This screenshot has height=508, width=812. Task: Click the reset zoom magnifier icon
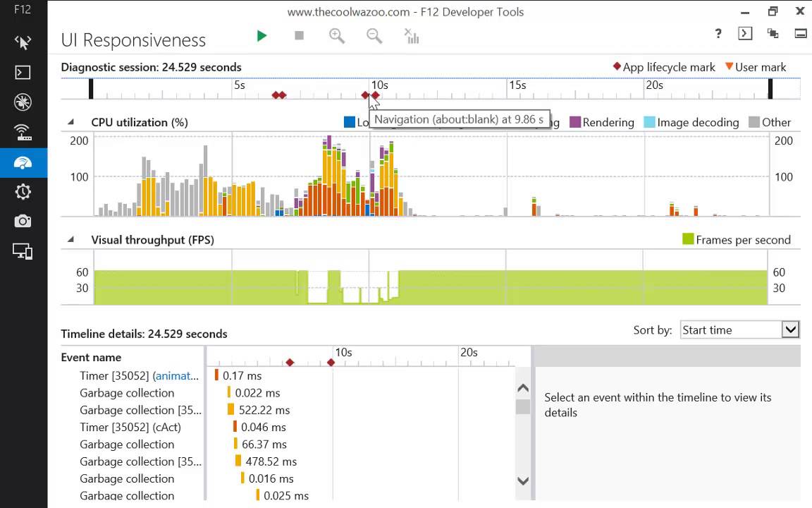click(374, 36)
